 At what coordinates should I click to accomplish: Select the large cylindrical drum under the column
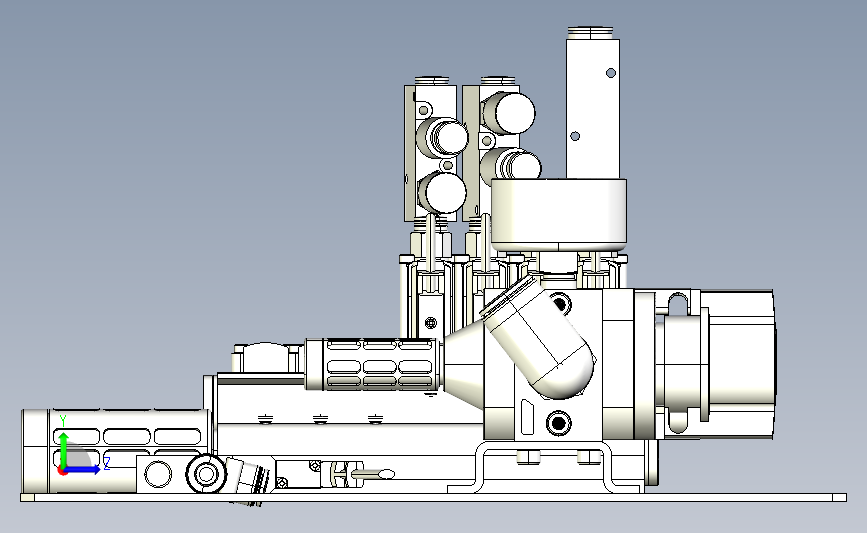tap(559, 214)
